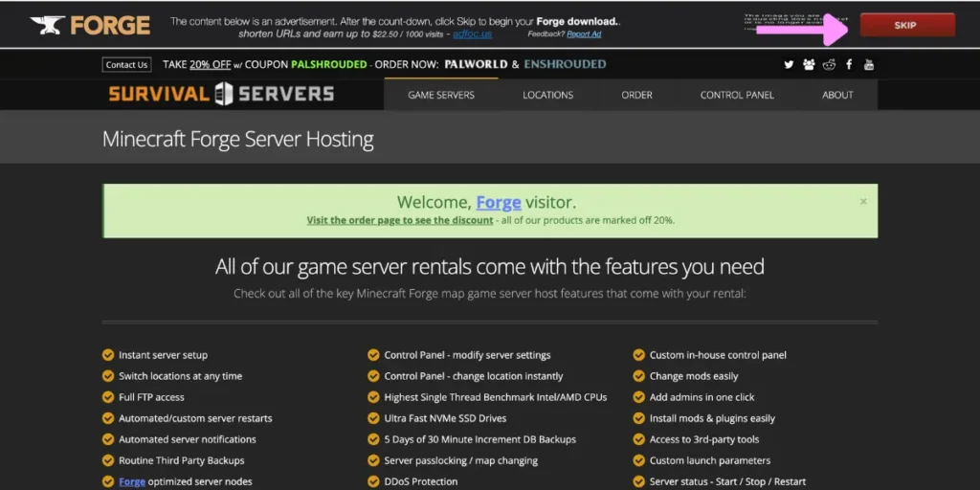
Task: Click the Forge link in welcome banner
Action: click(499, 202)
